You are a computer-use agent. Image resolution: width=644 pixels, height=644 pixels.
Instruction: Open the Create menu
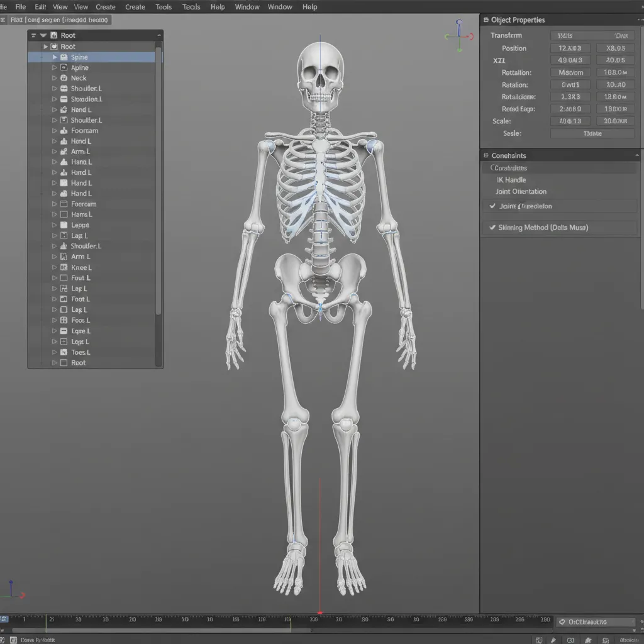(x=106, y=7)
